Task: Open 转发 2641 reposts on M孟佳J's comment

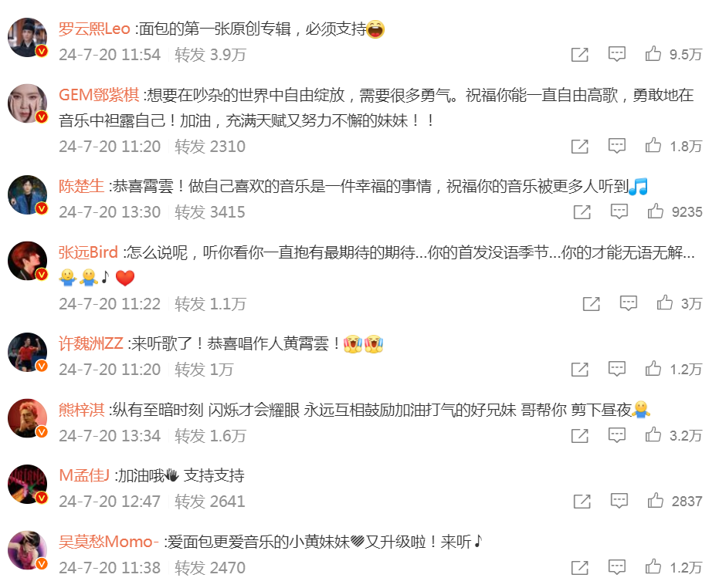Action: pos(210,502)
